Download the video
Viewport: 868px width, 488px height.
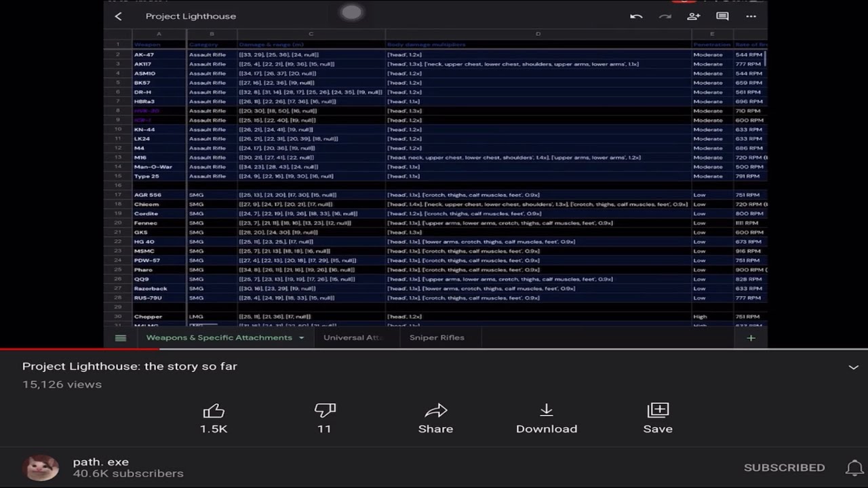[547, 418]
